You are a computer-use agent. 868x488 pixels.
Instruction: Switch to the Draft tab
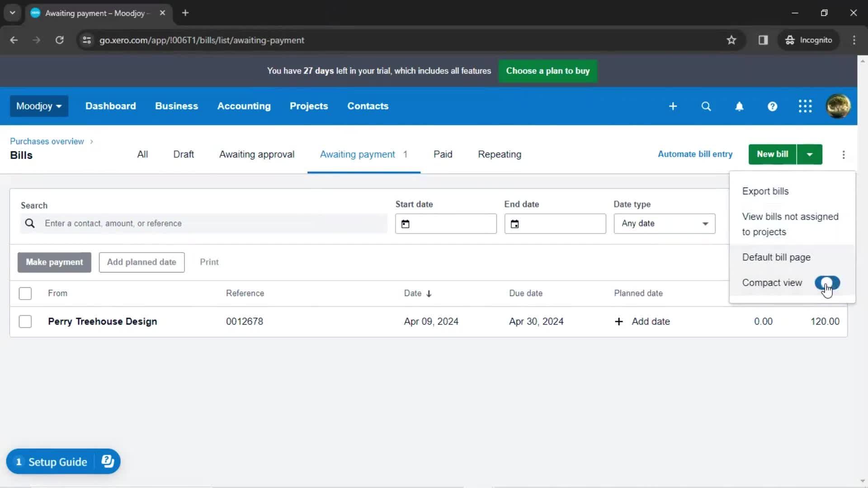(x=184, y=155)
